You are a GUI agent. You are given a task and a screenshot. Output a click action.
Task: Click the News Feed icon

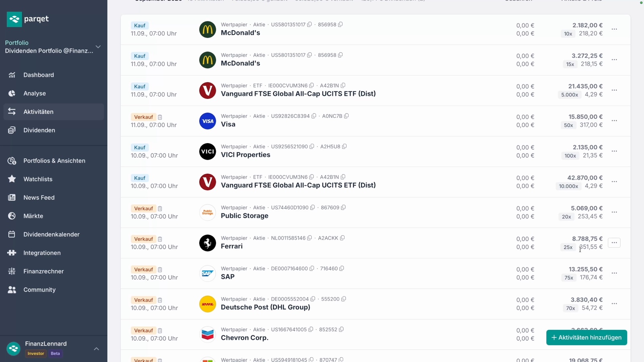tap(12, 197)
